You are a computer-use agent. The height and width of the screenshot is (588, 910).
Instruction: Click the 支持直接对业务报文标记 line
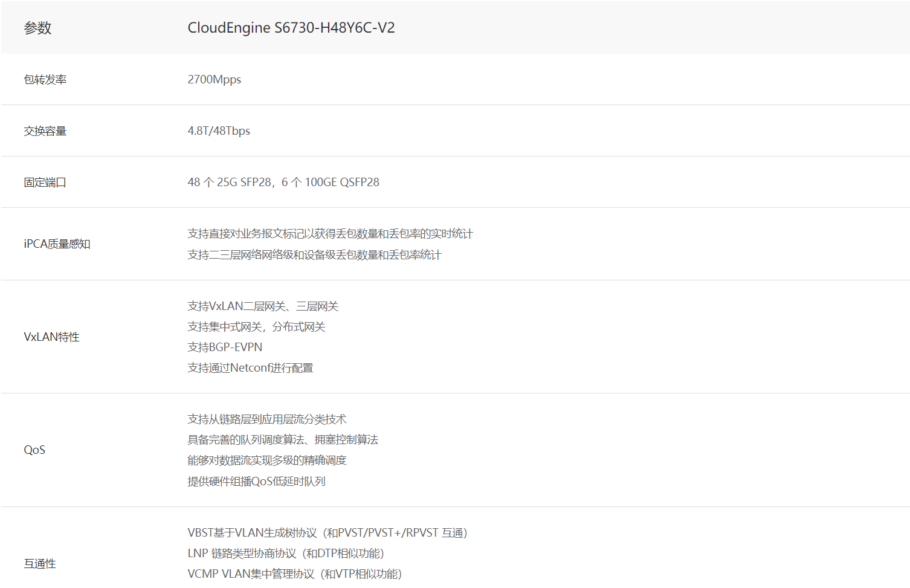[330, 234]
